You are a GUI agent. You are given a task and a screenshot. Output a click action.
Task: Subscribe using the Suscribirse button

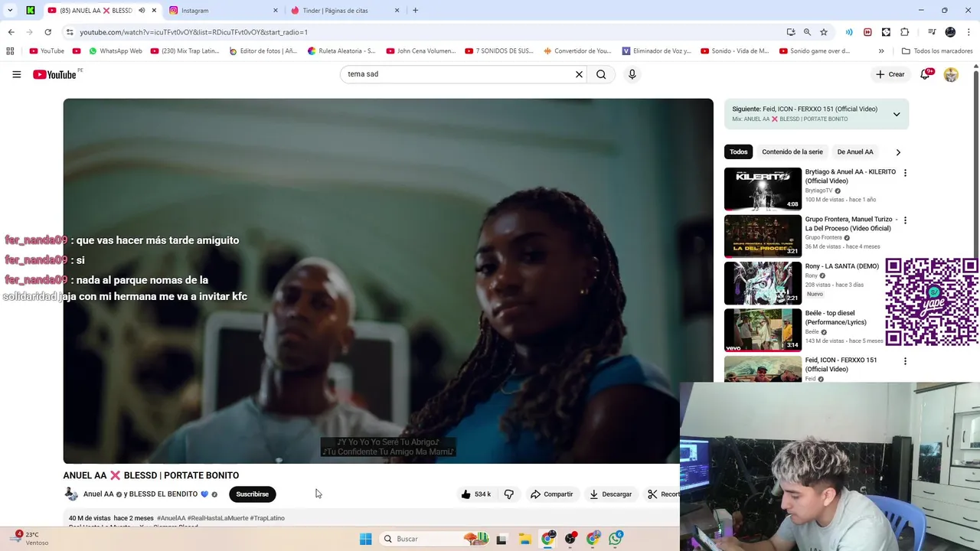click(252, 494)
